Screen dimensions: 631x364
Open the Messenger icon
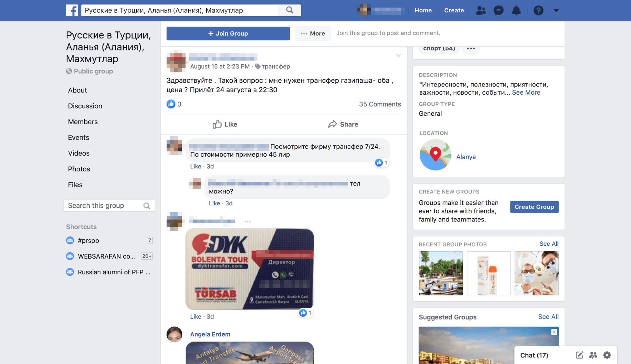coord(498,10)
